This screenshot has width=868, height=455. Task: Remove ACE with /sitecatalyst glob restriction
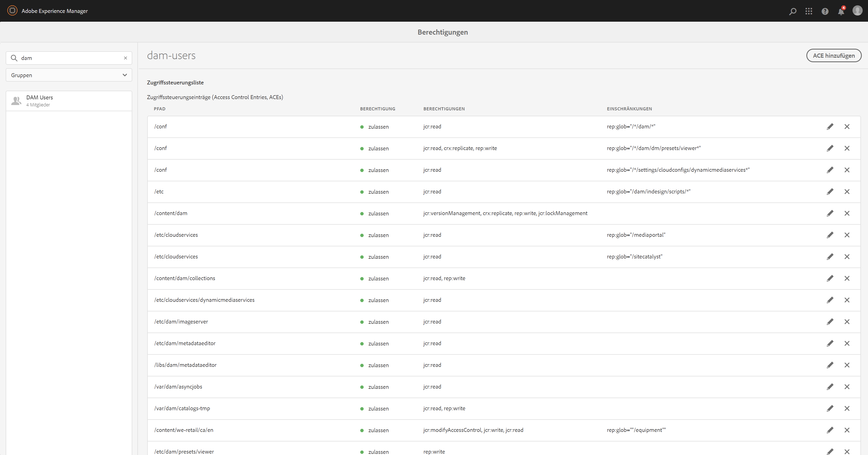[847, 257]
